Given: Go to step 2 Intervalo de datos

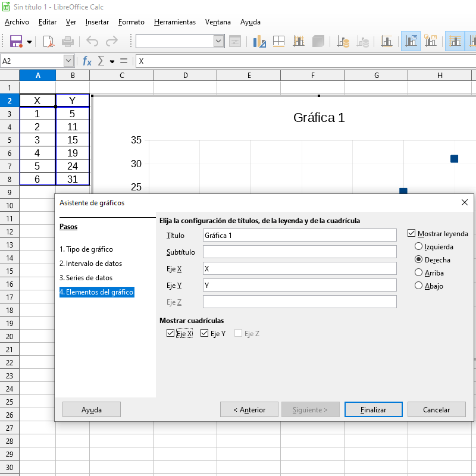Looking at the screenshot, I should click(91, 264).
